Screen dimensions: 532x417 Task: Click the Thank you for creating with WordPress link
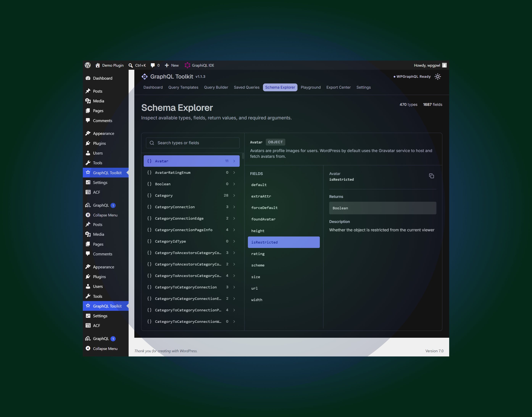tap(166, 351)
